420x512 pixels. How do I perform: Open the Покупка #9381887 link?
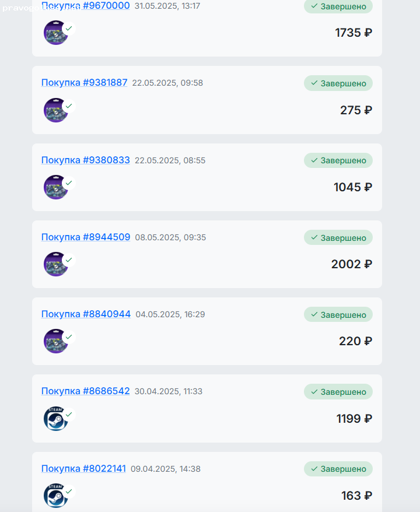coord(84,83)
